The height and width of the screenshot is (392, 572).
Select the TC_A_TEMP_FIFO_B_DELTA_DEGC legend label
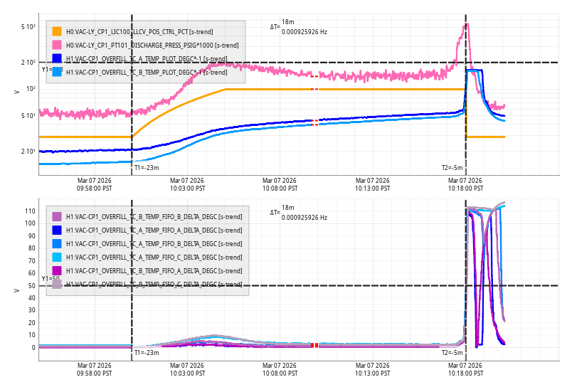[x=154, y=243]
